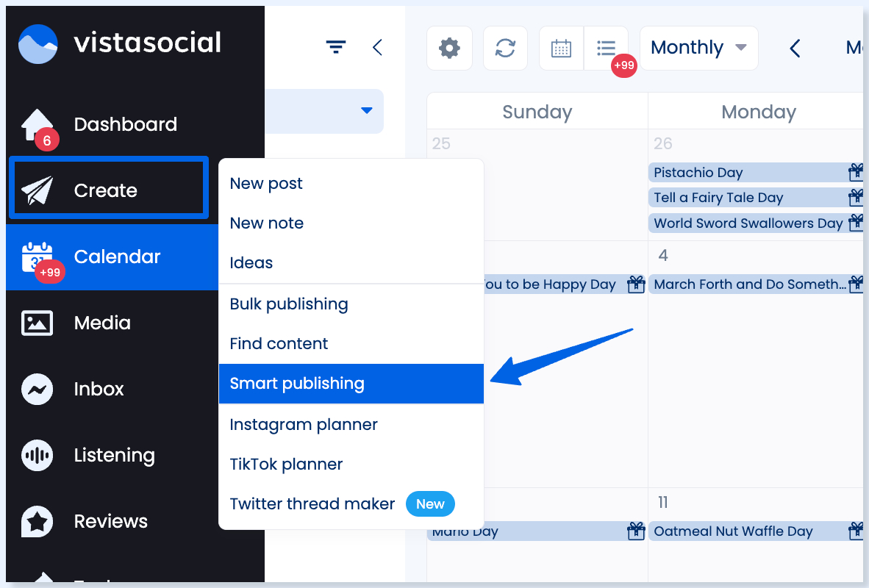
Task: Open Reviews in the sidebar
Action: coord(110,521)
